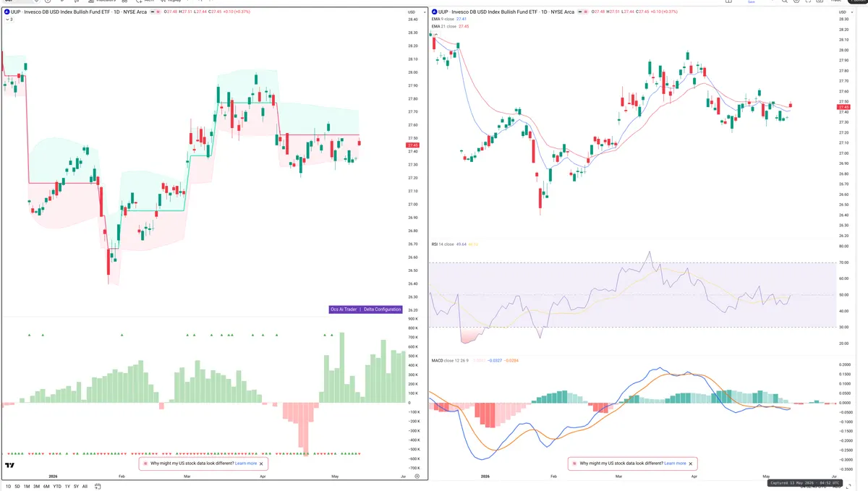Click the Captured 13 May 2026 timestamp tag
This screenshot has height=491, width=868.
point(805,482)
